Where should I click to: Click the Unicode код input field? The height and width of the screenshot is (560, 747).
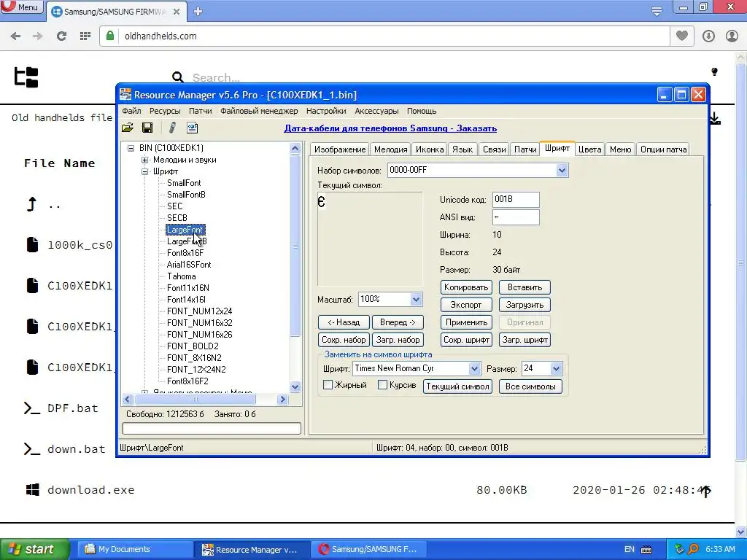pyautogui.click(x=516, y=200)
